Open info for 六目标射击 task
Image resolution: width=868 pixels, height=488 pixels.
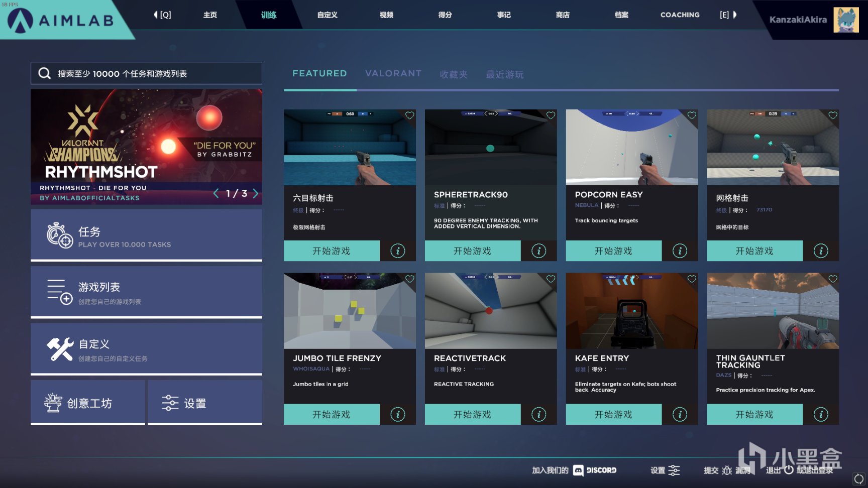click(x=398, y=251)
